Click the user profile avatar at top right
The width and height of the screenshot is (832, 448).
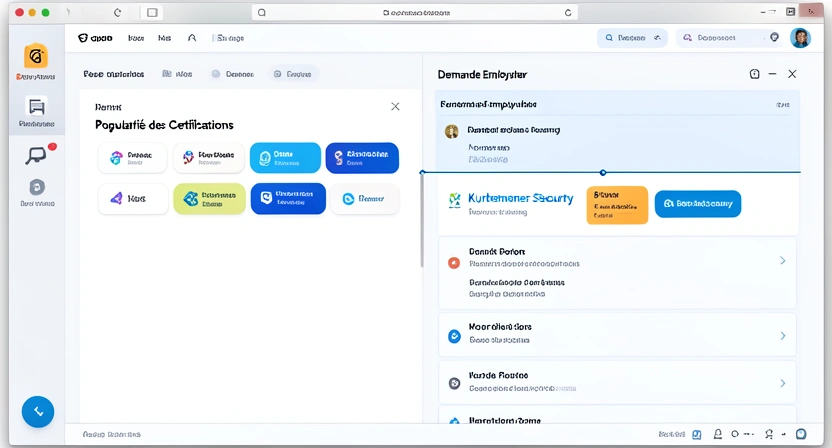pyautogui.click(x=800, y=38)
